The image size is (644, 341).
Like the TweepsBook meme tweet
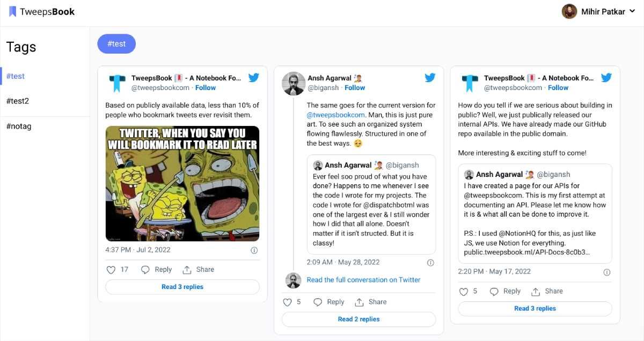111,269
